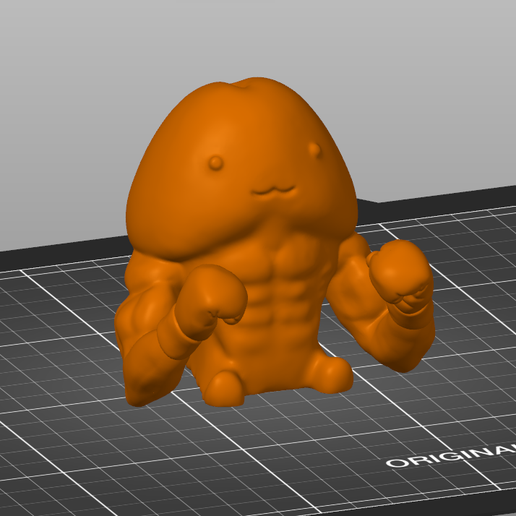516x516 pixels.
Task: Select the orange muscular figure model
Action: 274,242
